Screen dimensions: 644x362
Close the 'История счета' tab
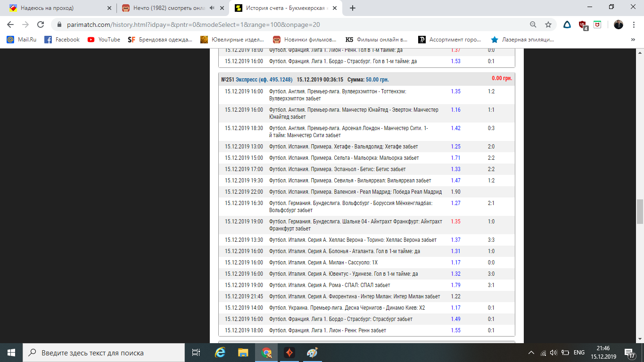(x=336, y=8)
